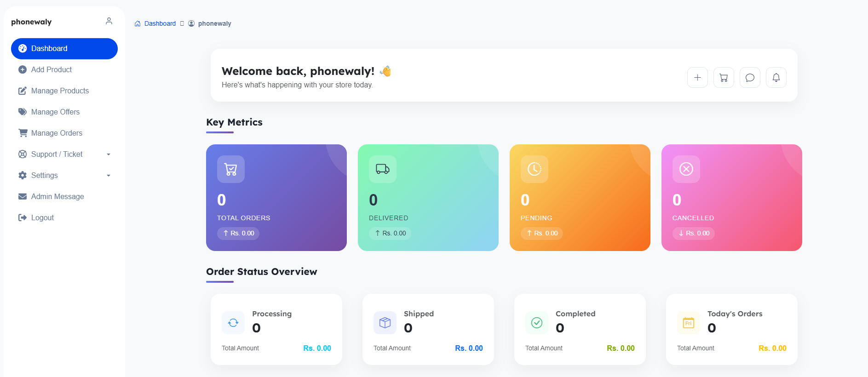Image resolution: width=868 pixels, height=377 pixels.
Task: Open Admin Message
Action: 64,197
